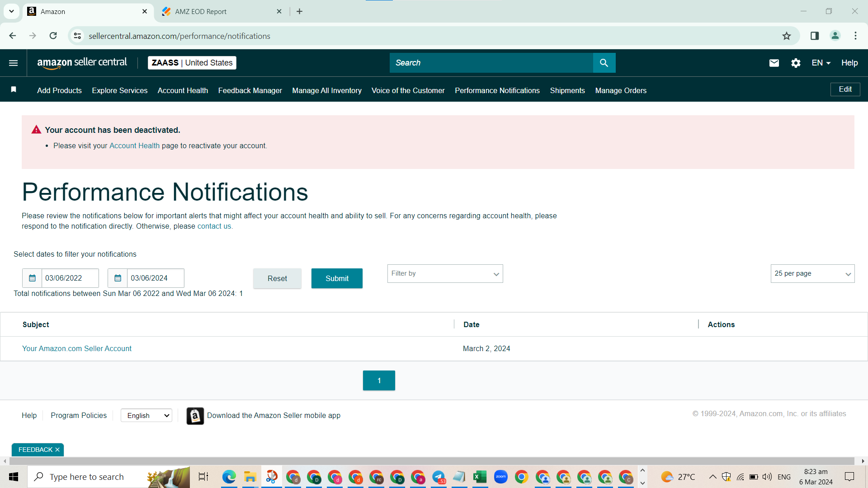868x488 pixels.
Task: Open Voice of the Customer
Action: [408, 90]
